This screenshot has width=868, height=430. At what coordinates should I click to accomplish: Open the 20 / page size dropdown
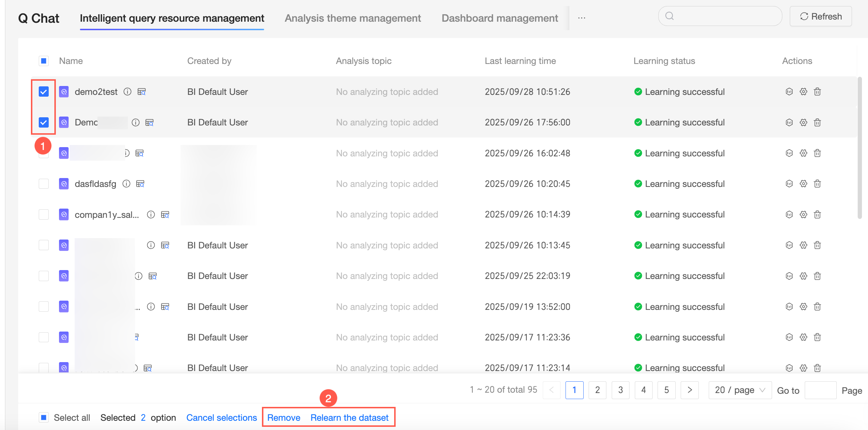[740, 390]
